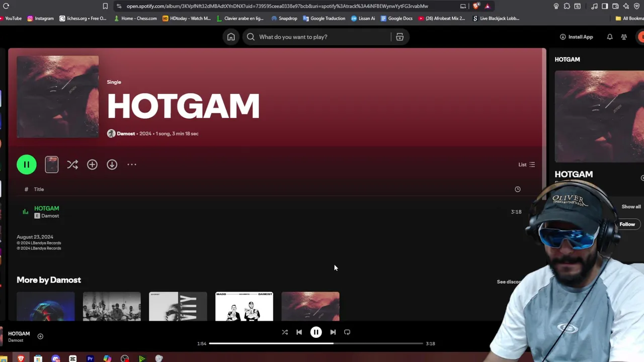
Task: Open the HOTGAM large cover art
Action: tap(58, 97)
